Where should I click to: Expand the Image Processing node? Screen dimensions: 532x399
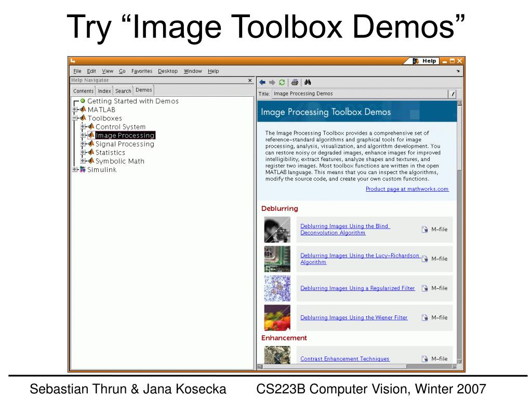(x=83, y=135)
